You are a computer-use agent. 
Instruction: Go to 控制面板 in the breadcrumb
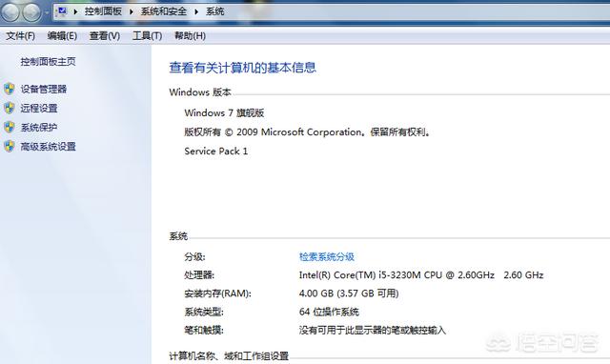click(103, 11)
